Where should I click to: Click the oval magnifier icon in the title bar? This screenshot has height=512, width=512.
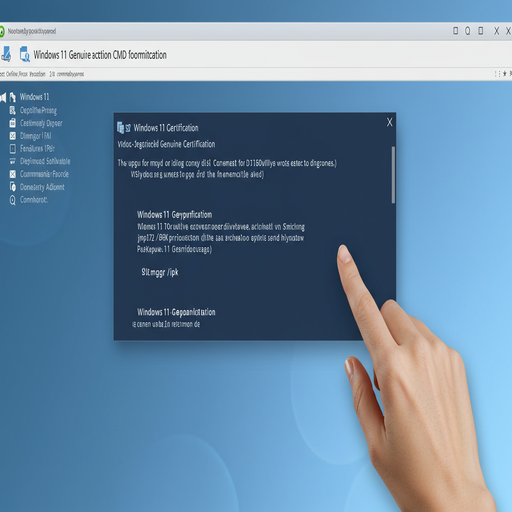(468, 31)
